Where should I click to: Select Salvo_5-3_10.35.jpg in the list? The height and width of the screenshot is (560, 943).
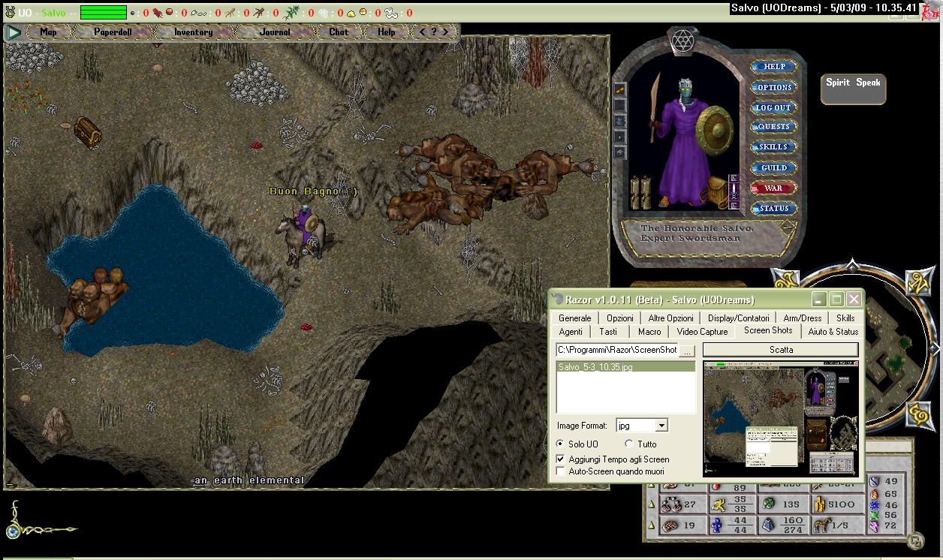pos(625,367)
